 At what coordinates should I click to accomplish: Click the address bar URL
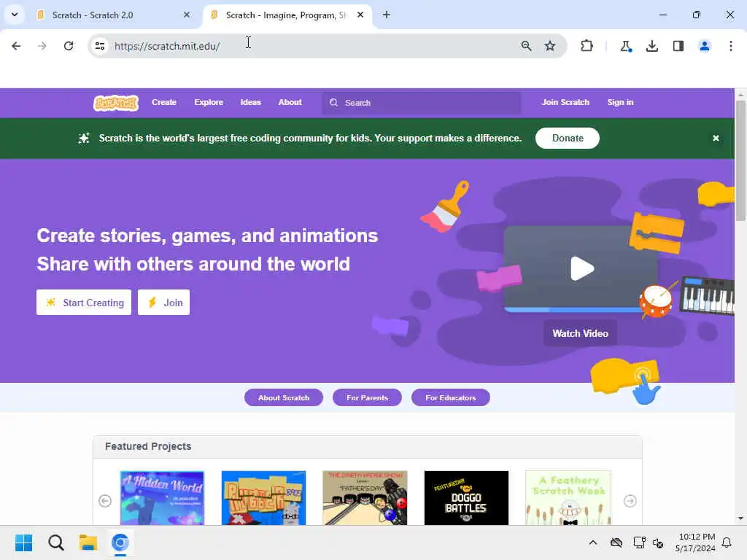point(167,46)
